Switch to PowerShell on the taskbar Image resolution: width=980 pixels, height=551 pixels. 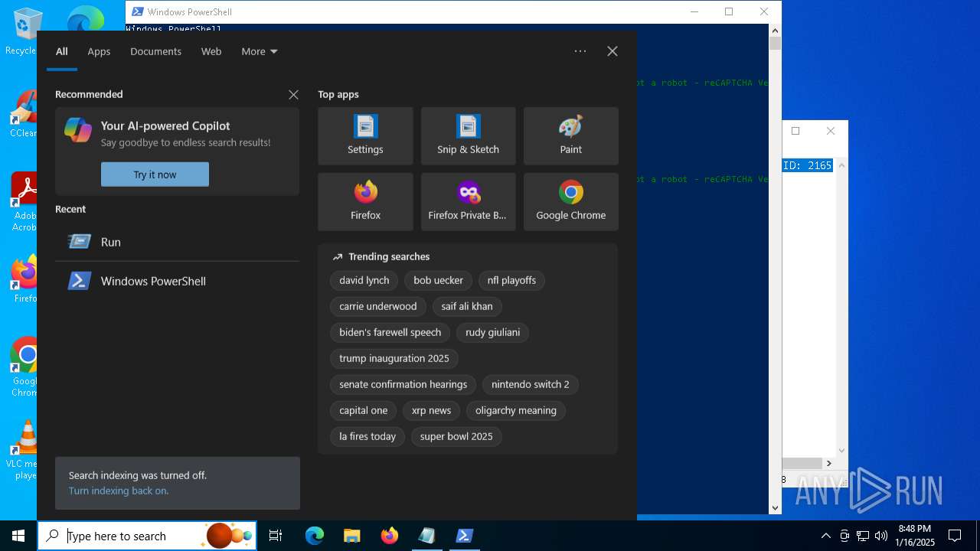coord(464,536)
